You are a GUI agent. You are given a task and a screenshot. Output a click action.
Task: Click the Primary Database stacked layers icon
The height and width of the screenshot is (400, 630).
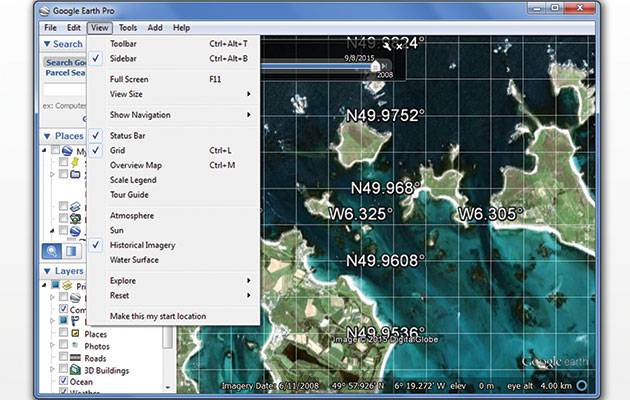coord(68,286)
